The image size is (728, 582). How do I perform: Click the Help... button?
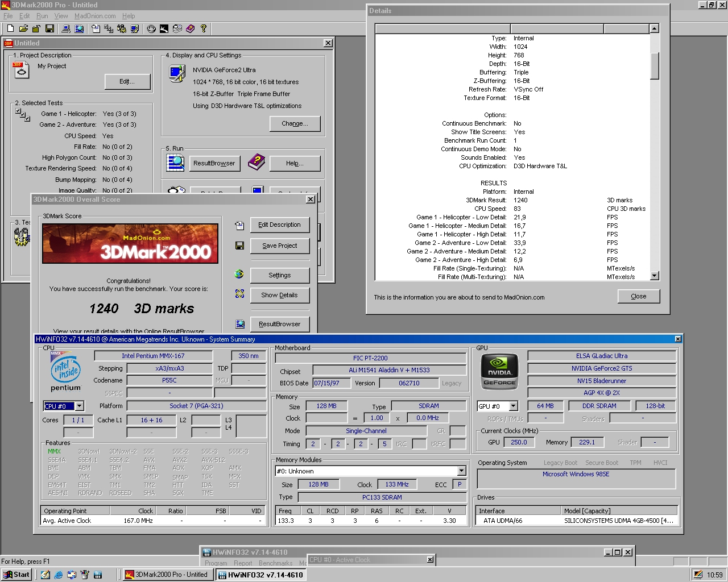[295, 163]
